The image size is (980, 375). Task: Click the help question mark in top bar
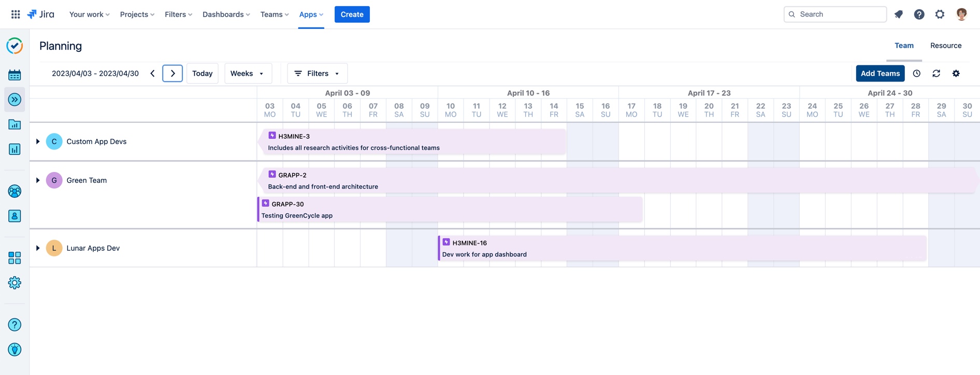coord(919,15)
